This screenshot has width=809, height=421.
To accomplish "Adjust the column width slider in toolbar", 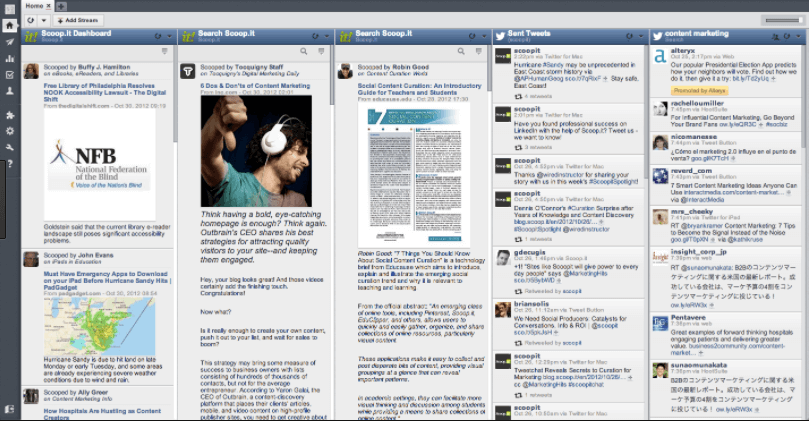I will click(x=782, y=20).
